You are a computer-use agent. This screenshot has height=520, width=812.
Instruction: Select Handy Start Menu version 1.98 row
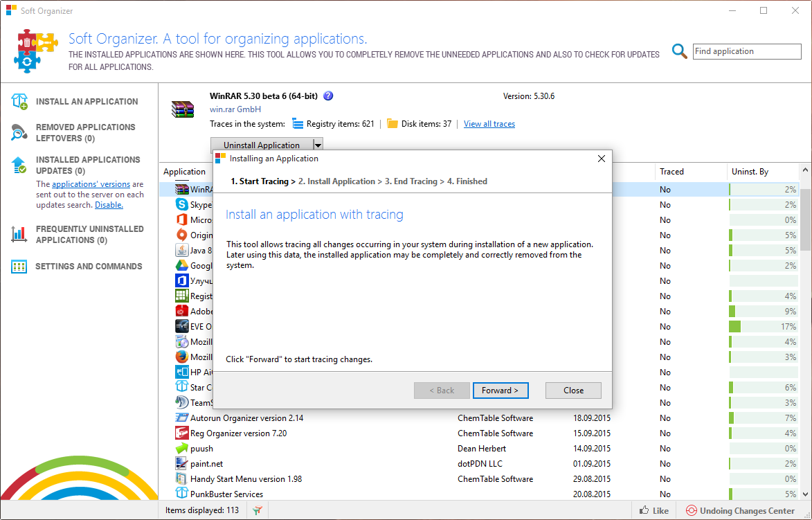pos(479,479)
